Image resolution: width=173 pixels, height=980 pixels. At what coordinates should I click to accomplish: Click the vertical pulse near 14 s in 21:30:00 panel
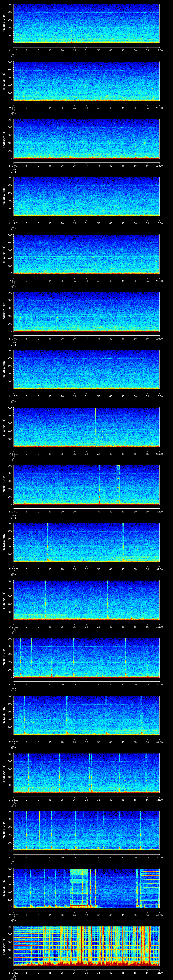[x=47, y=543]
